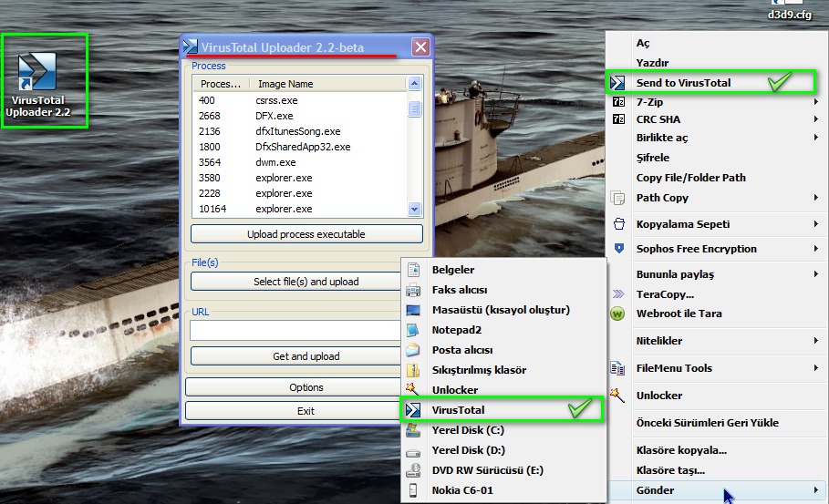Expand the 7-Zip submenu arrow

(x=816, y=101)
